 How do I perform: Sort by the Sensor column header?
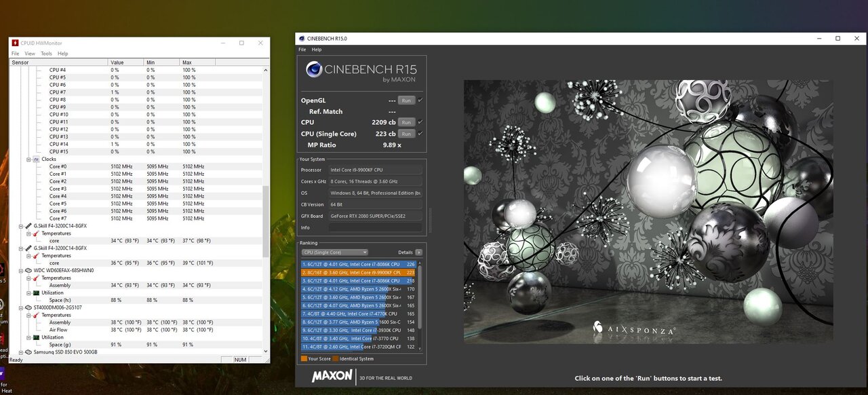[59, 62]
